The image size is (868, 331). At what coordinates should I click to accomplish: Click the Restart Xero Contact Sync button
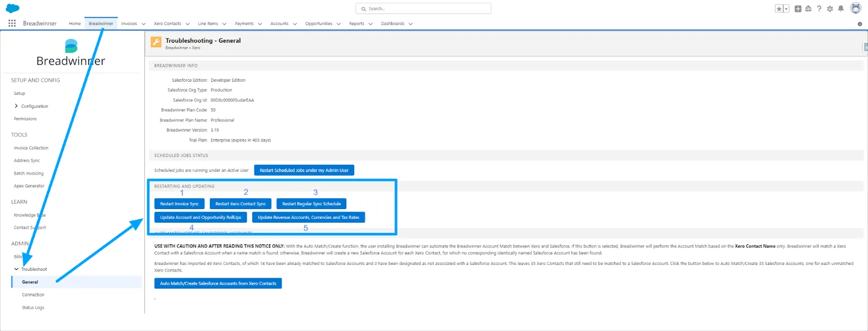[241, 204]
